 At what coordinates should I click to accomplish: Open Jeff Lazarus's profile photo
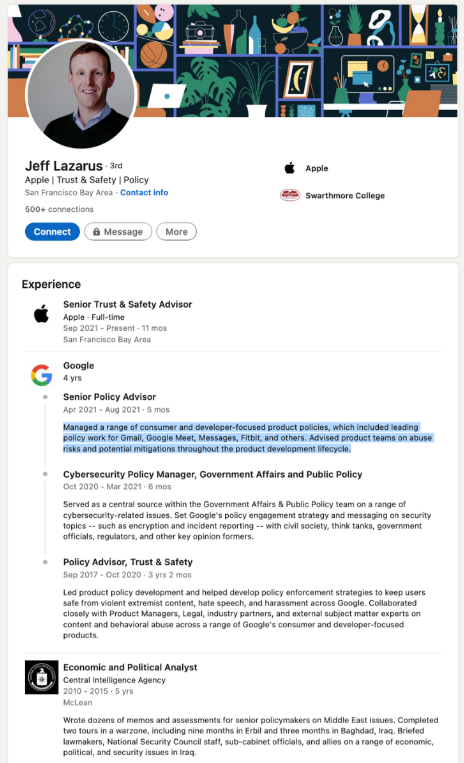coord(81,94)
